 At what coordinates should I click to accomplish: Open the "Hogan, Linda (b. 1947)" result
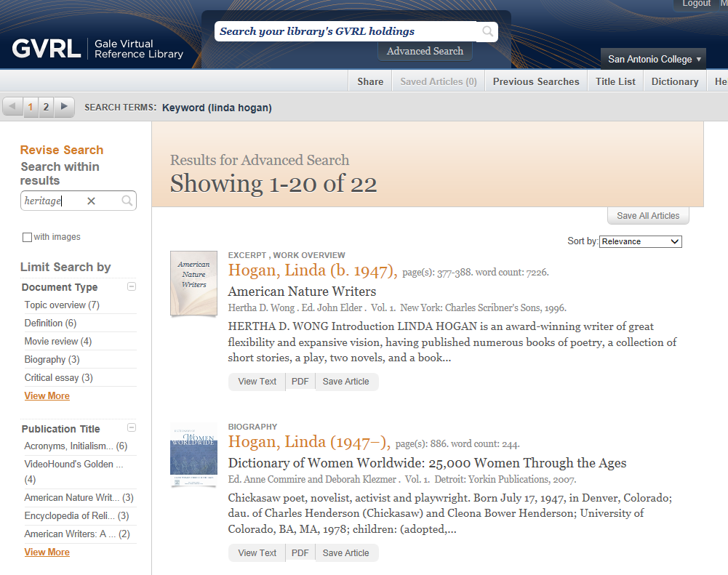pyautogui.click(x=313, y=270)
